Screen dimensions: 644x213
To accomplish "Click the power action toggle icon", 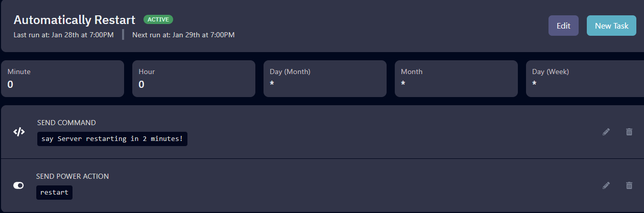I will point(18,185).
